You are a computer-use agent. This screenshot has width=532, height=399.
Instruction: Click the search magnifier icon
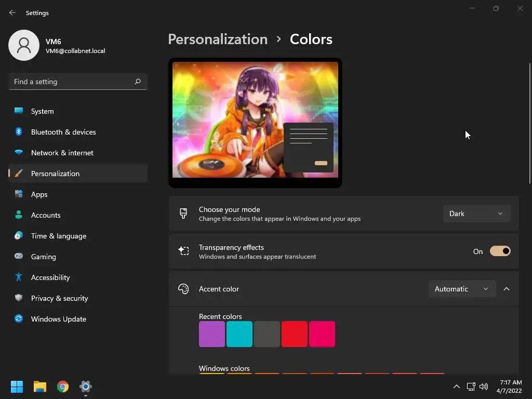[x=137, y=82]
